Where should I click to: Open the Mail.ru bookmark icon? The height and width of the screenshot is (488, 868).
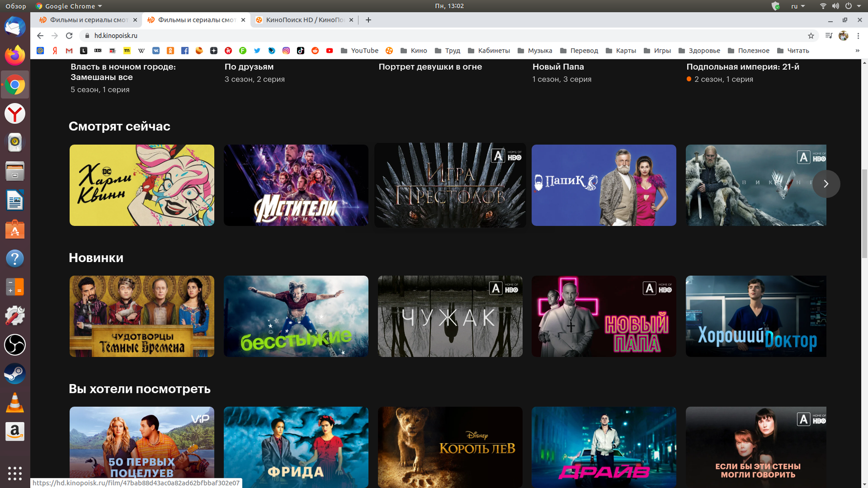pyautogui.click(x=41, y=51)
